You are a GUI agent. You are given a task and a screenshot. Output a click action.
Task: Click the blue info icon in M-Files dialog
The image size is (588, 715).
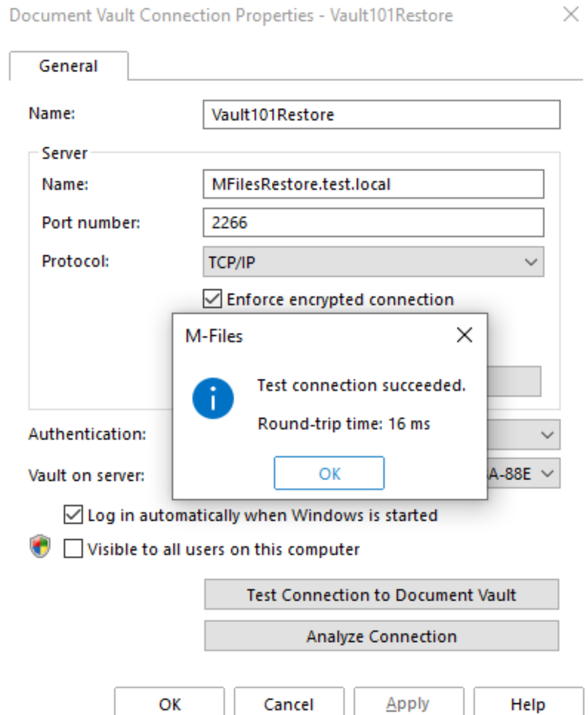click(213, 398)
